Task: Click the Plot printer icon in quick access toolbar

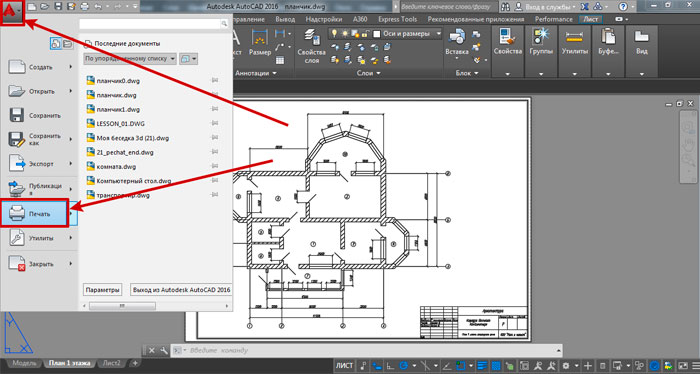Action: click(x=85, y=7)
